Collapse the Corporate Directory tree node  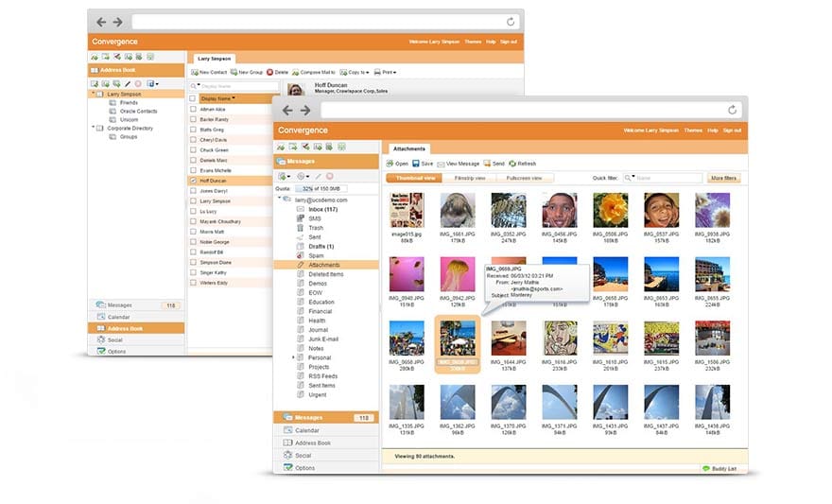(x=94, y=128)
